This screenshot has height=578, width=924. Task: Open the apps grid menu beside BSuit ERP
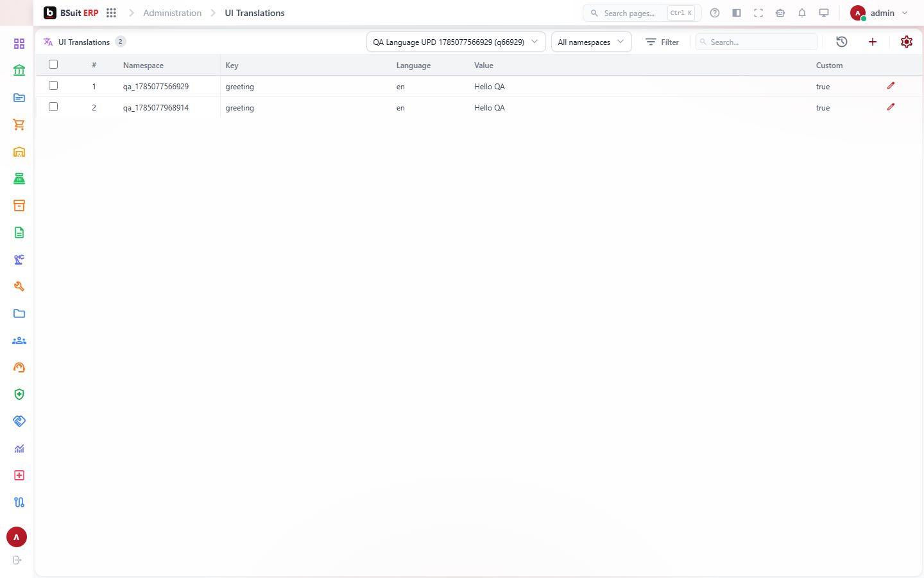point(111,13)
